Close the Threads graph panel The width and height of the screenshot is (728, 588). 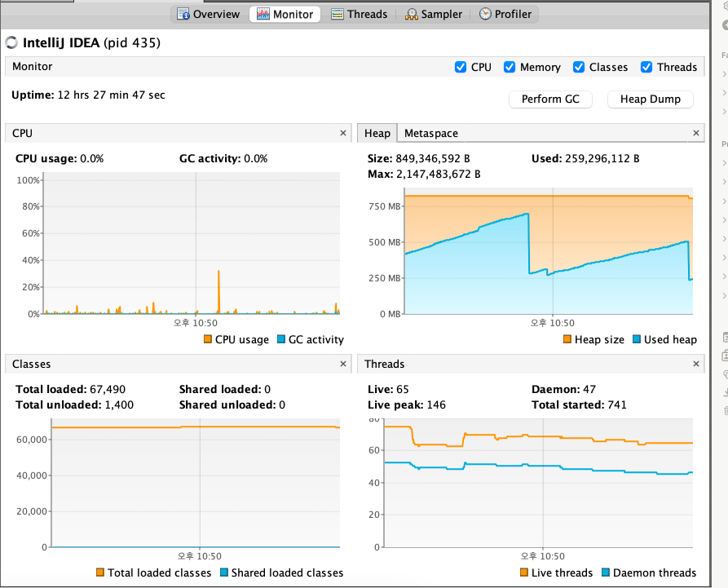696,364
